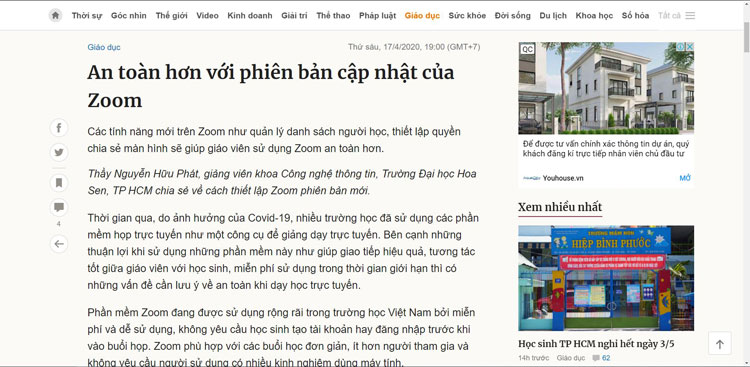Click the publish date Thứ sáu, 17/4/2020
Screen dimensions: 750x367
(414, 47)
